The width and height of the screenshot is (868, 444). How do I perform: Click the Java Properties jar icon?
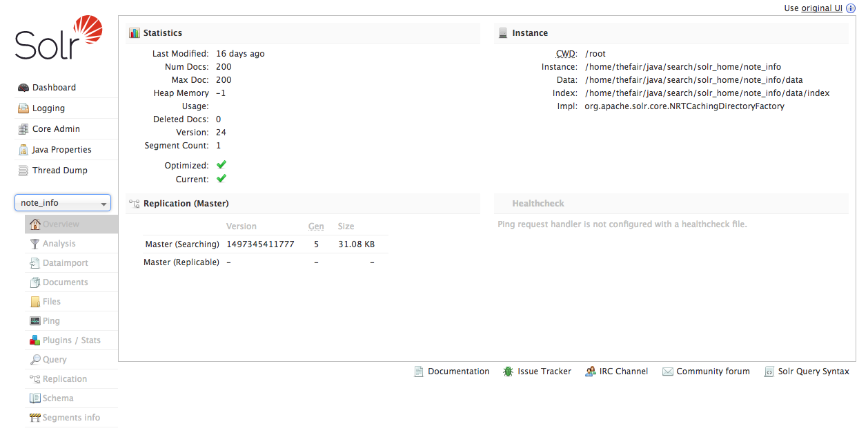pos(23,150)
